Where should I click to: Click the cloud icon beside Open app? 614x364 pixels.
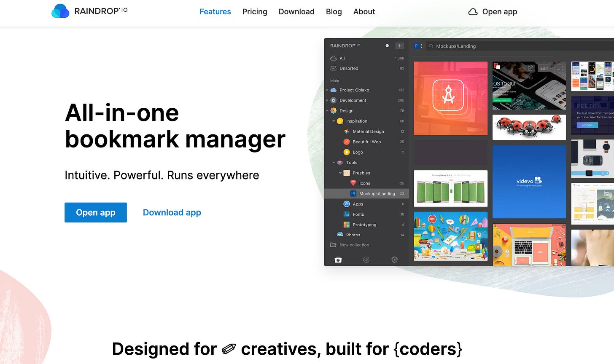point(473,12)
